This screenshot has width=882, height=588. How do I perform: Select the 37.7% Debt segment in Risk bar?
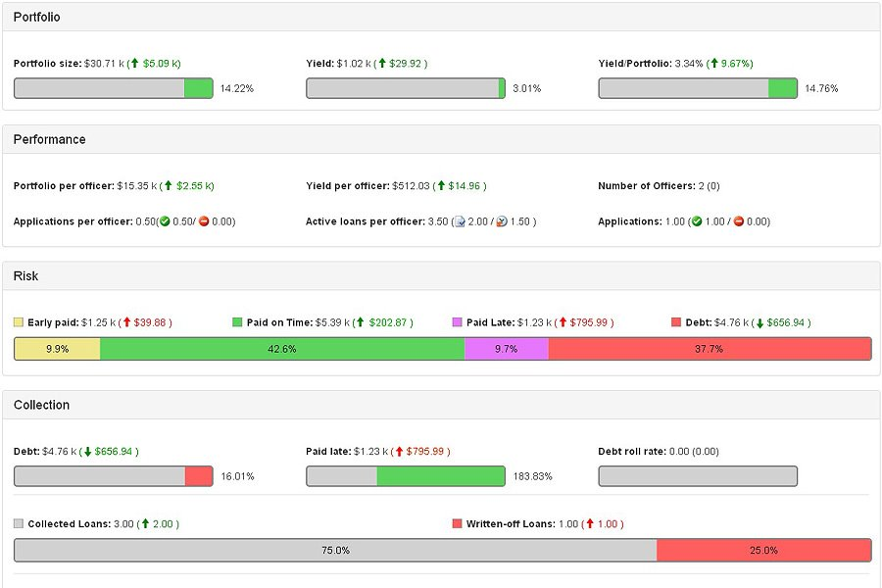(710, 349)
